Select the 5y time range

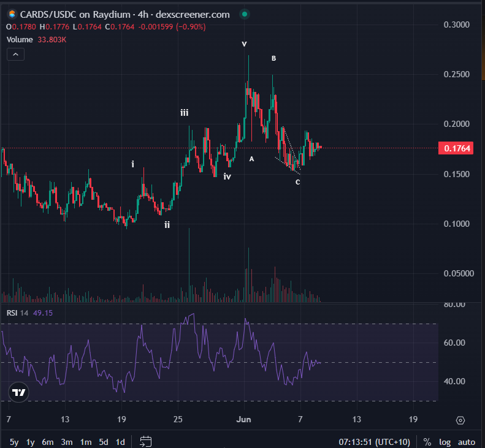click(x=14, y=442)
